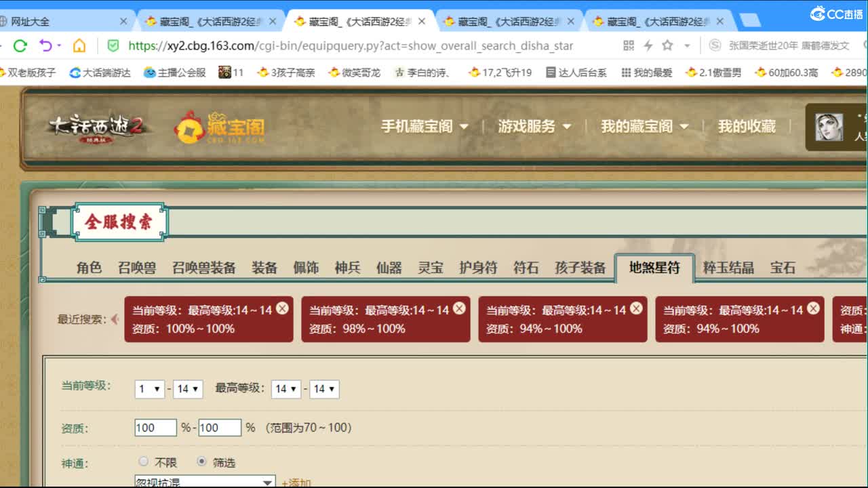Switch to the 宝石 search tab

click(783, 268)
